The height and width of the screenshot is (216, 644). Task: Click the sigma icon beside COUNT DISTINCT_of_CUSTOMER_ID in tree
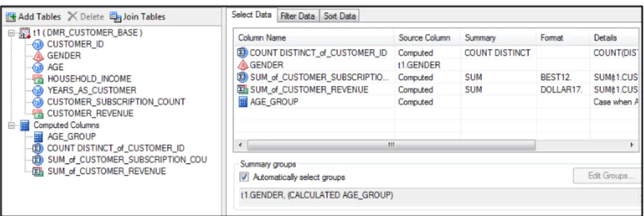(x=38, y=148)
